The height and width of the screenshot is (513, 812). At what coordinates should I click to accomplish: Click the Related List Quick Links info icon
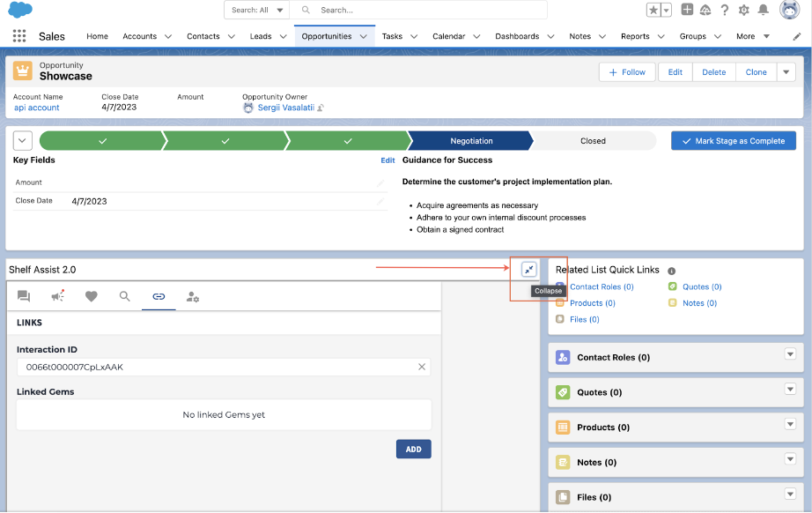(672, 271)
